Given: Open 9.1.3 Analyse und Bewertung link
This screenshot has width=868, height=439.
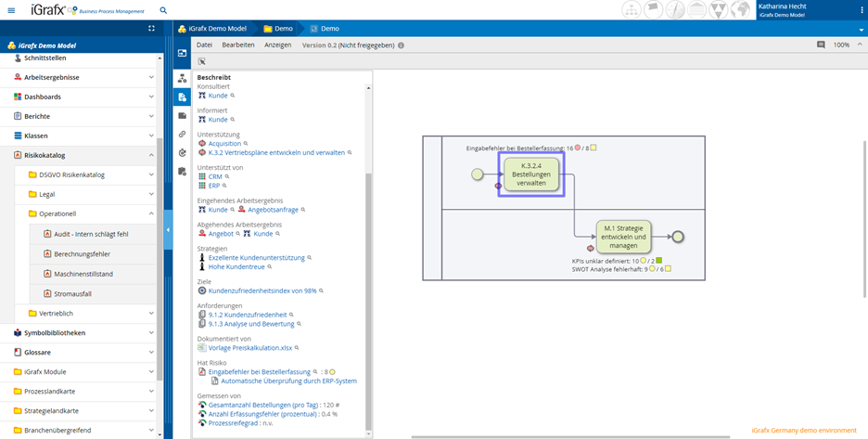Looking at the screenshot, I should click(x=251, y=324).
